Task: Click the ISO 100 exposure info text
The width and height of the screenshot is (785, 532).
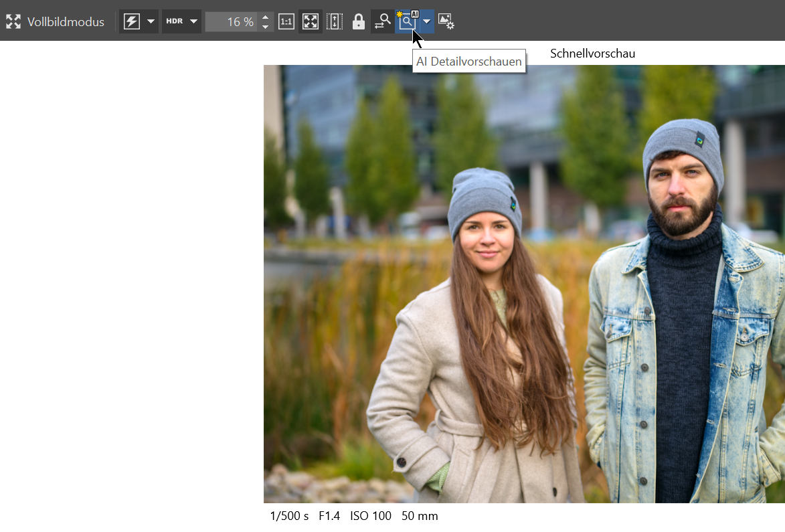Action: [370, 516]
